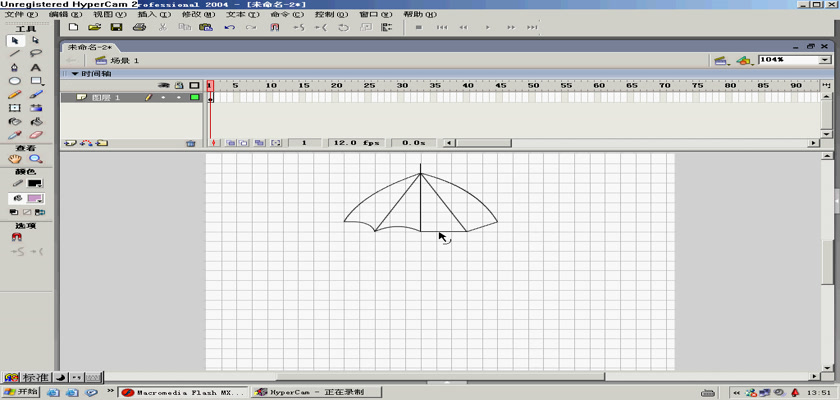The width and height of the screenshot is (840, 400).
Task: Click the Add Motion Guide button
Action: 86,143
